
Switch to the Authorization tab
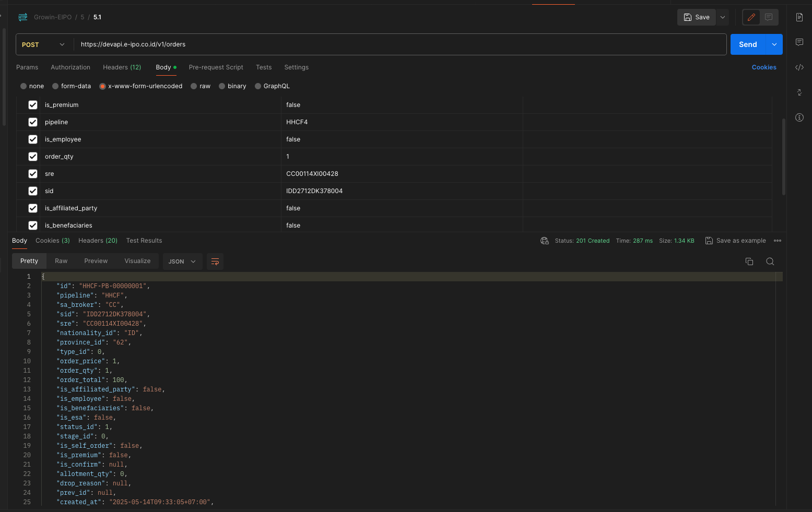[70, 67]
